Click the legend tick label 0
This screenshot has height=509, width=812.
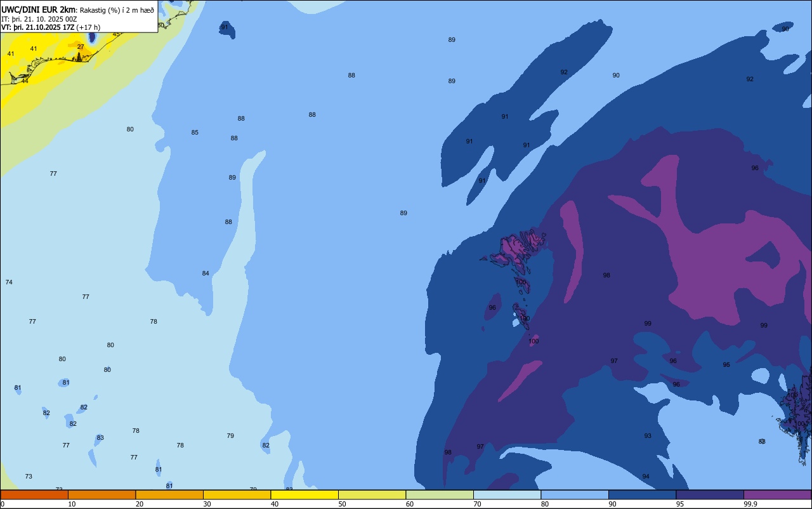pos(3,504)
